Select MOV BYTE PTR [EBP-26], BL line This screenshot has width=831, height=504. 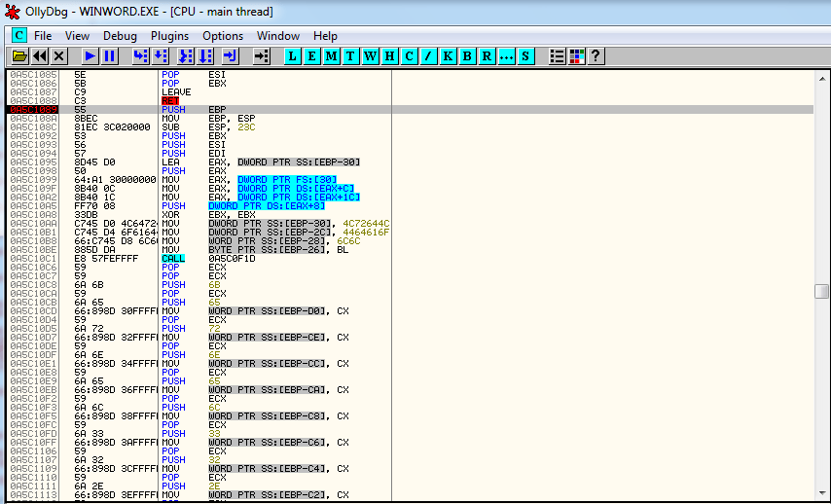[412, 250]
